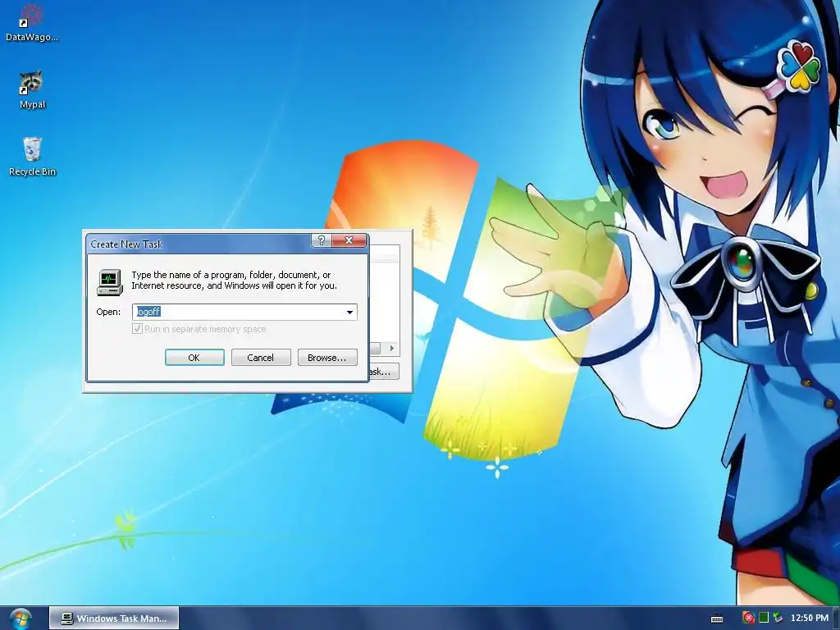This screenshot has width=840, height=630.
Task: Click the Browse... button
Action: pos(326,358)
